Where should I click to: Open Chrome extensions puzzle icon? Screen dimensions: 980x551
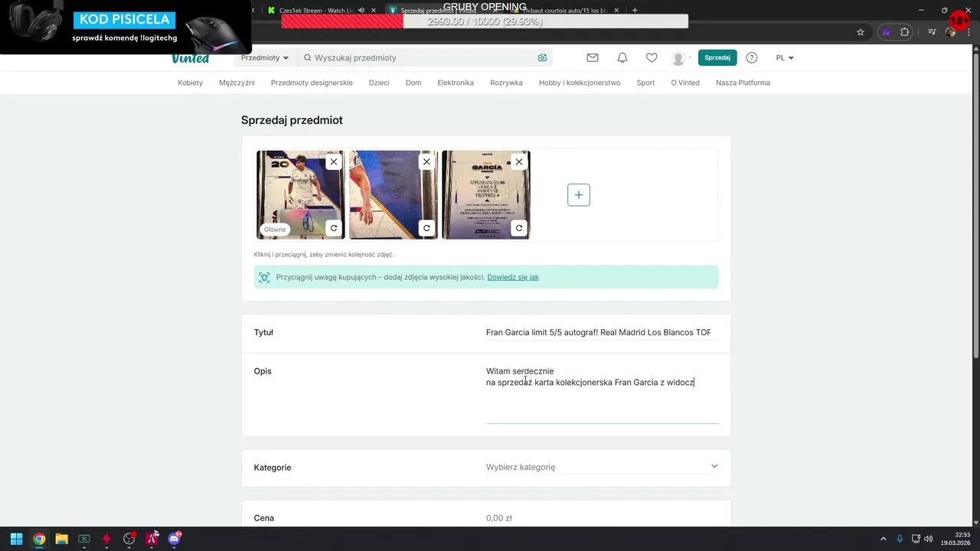pyautogui.click(x=904, y=32)
